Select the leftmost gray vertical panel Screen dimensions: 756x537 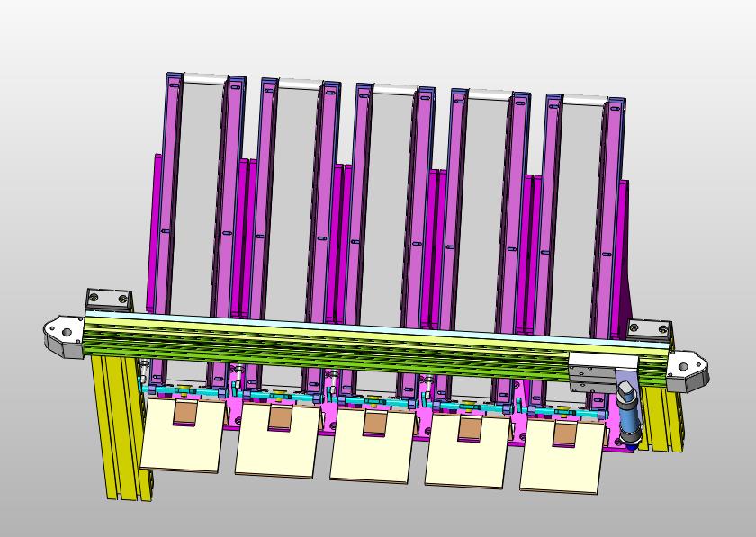(196, 200)
